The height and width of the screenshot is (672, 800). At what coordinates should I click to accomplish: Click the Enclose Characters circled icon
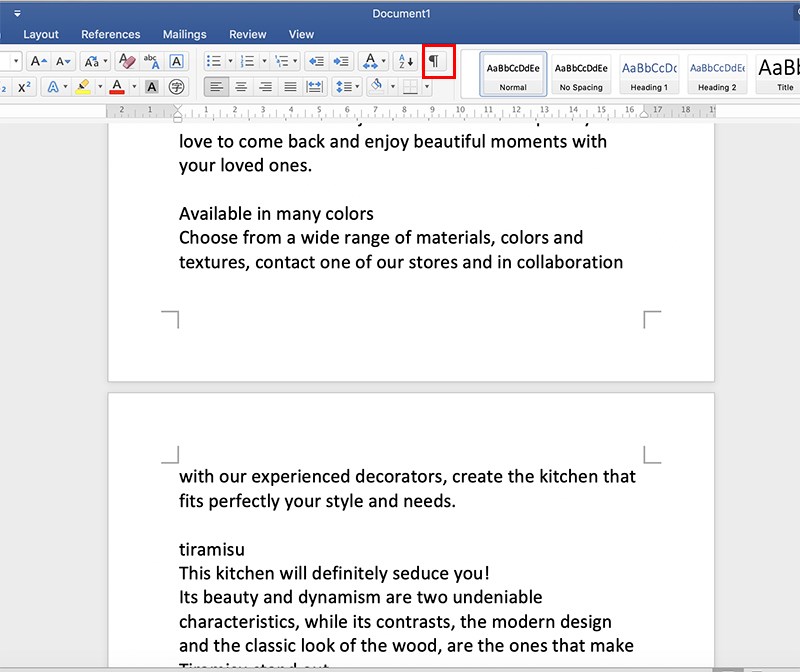177,87
